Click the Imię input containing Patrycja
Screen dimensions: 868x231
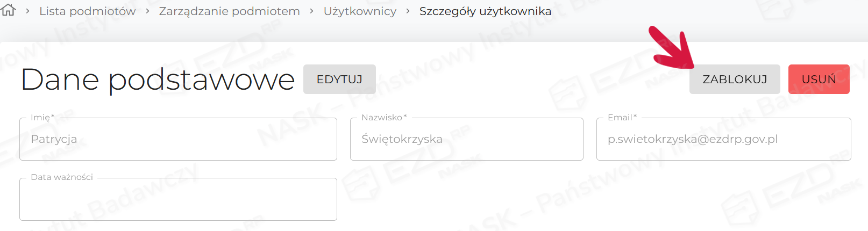point(178,139)
